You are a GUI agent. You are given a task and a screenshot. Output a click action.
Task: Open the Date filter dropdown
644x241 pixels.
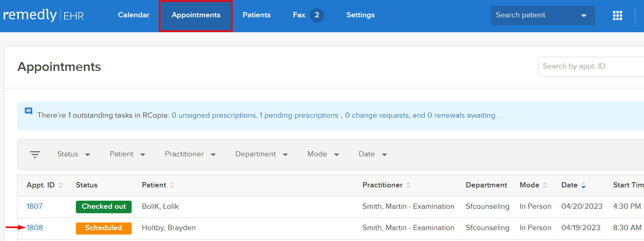click(x=373, y=154)
